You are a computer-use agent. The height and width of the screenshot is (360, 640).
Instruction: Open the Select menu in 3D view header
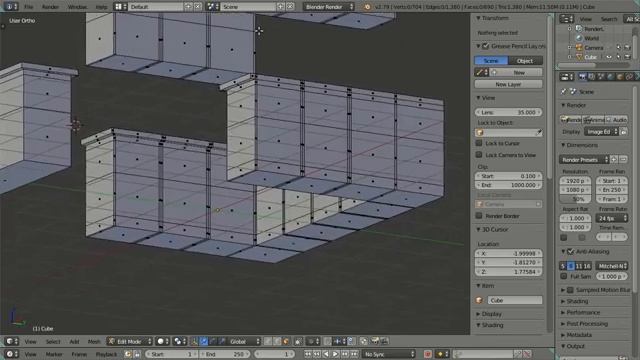[53, 341]
